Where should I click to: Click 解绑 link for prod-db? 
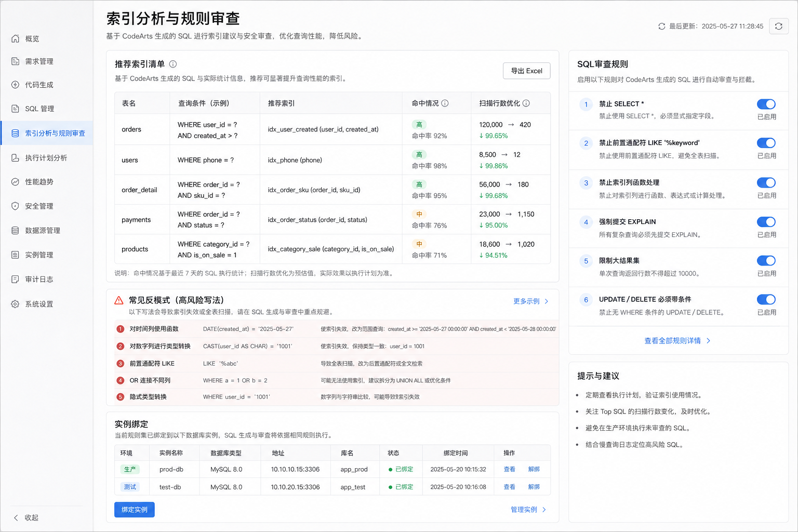pos(534,469)
